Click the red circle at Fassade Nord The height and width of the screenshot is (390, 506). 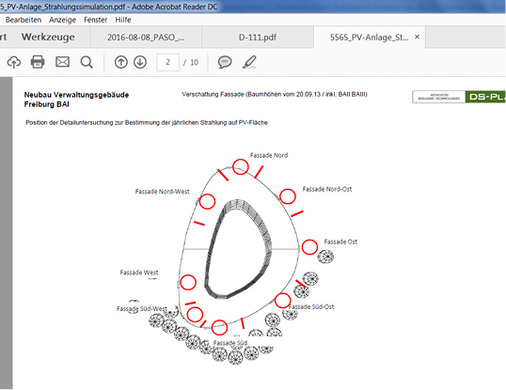pyautogui.click(x=240, y=167)
